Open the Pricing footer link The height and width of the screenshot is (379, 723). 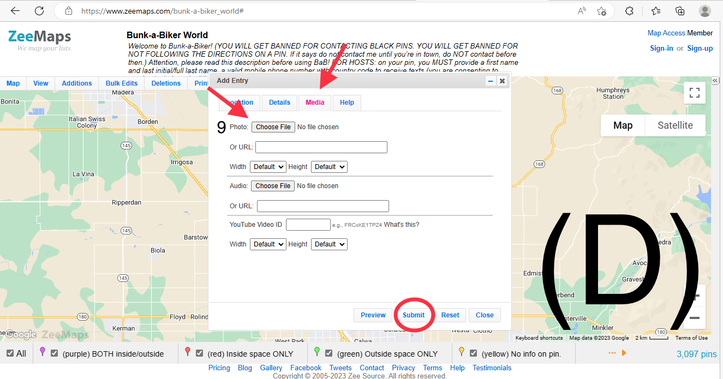point(219,367)
